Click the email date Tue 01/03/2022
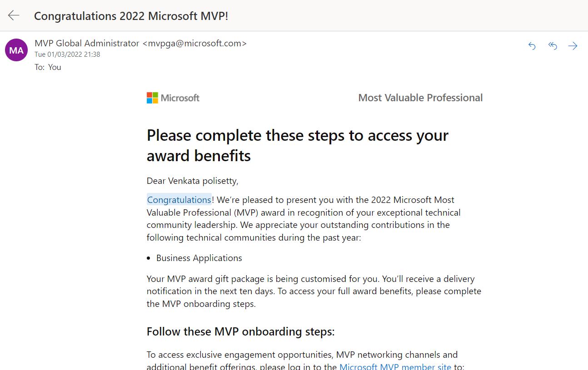Image resolution: width=588 pixels, height=370 pixels. (x=67, y=54)
